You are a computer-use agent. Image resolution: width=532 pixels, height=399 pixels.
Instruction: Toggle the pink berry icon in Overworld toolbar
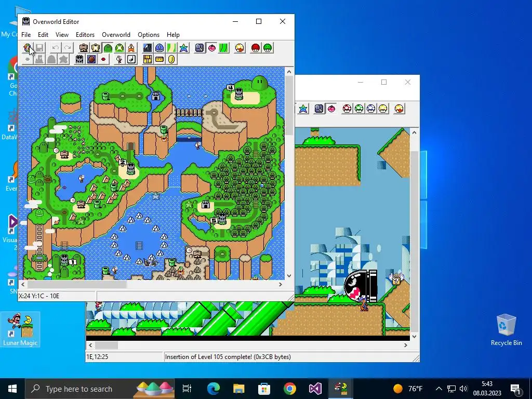[212, 48]
